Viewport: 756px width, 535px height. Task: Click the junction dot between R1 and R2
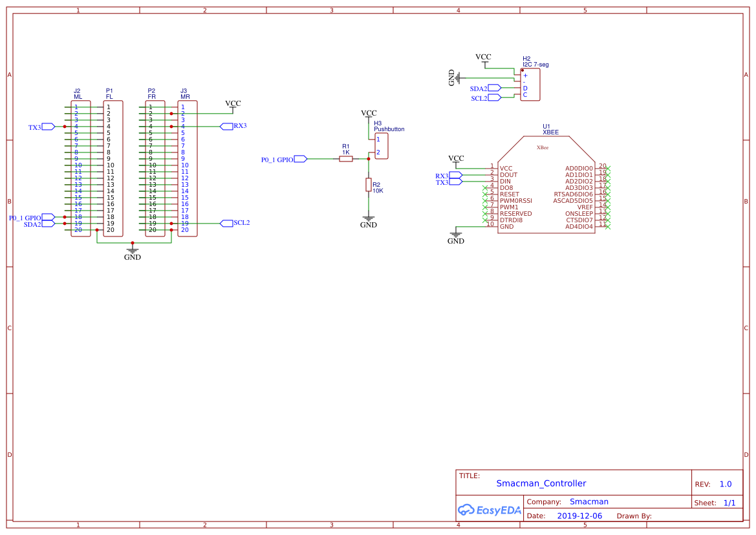(369, 159)
